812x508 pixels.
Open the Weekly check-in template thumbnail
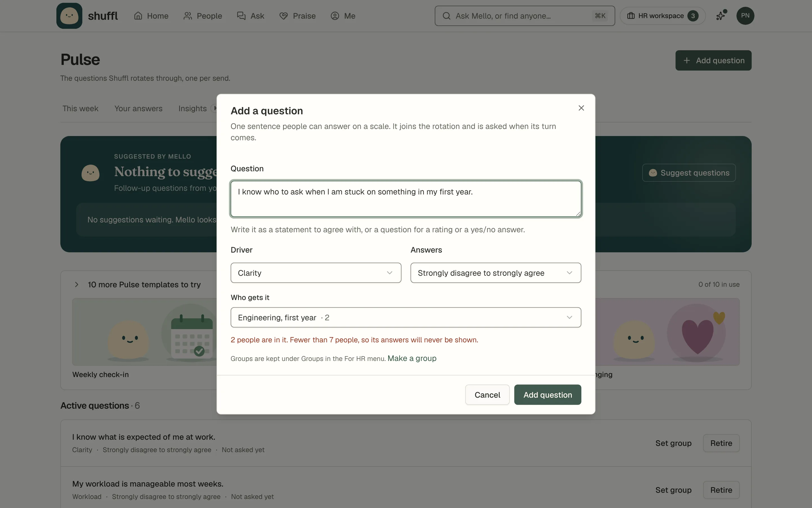[x=144, y=332]
